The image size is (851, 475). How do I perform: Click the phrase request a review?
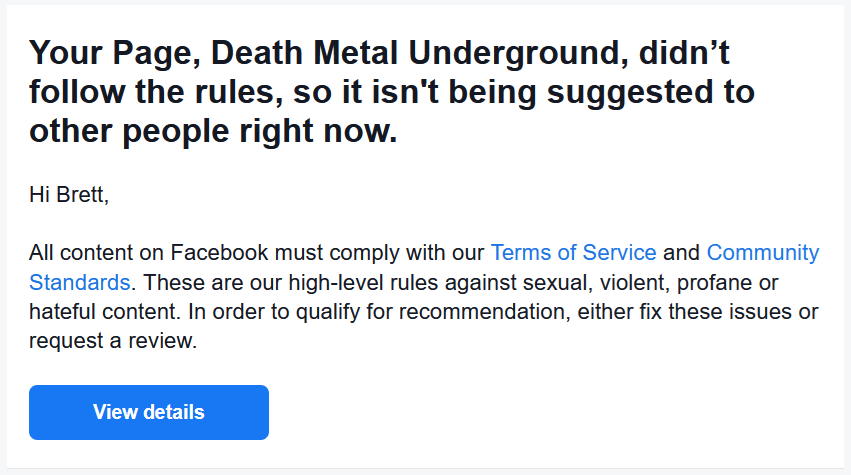[x=113, y=341]
